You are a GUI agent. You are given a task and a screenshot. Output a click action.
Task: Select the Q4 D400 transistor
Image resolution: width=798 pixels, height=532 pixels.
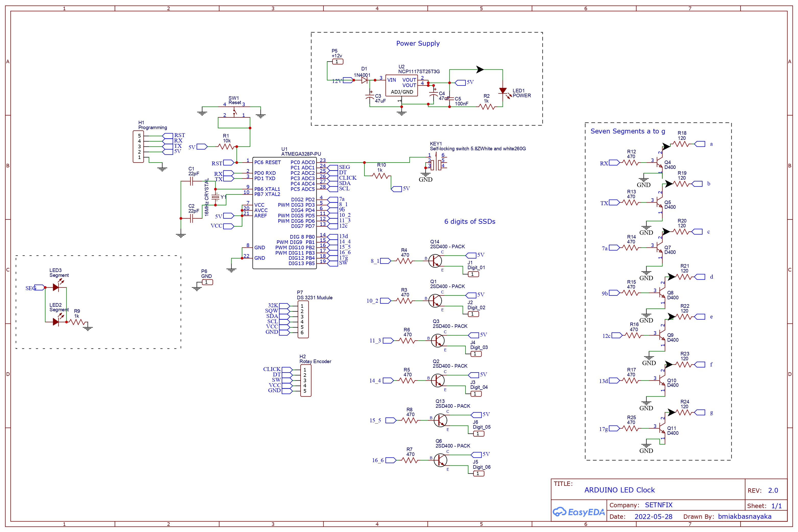coord(659,163)
